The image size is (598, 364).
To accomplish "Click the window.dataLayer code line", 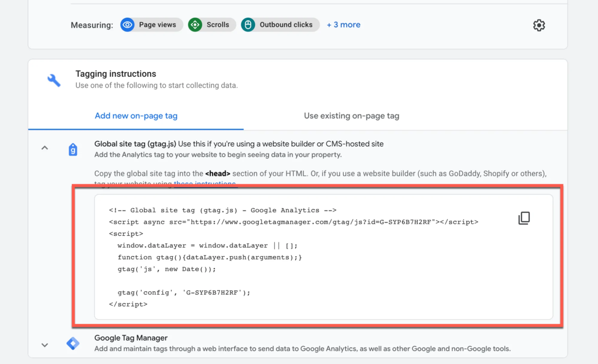I will pos(208,246).
